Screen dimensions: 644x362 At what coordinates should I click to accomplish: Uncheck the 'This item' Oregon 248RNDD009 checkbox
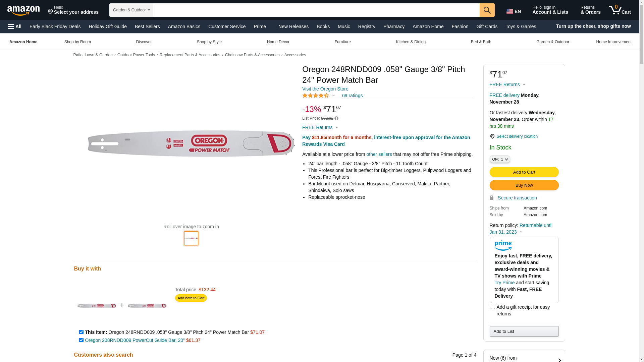click(81, 332)
